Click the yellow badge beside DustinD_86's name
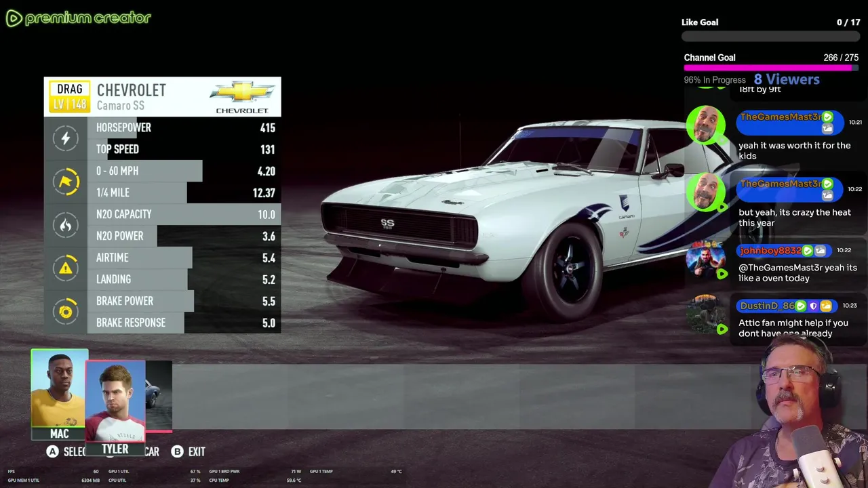This screenshot has height=488, width=868. click(x=826, y=306)
